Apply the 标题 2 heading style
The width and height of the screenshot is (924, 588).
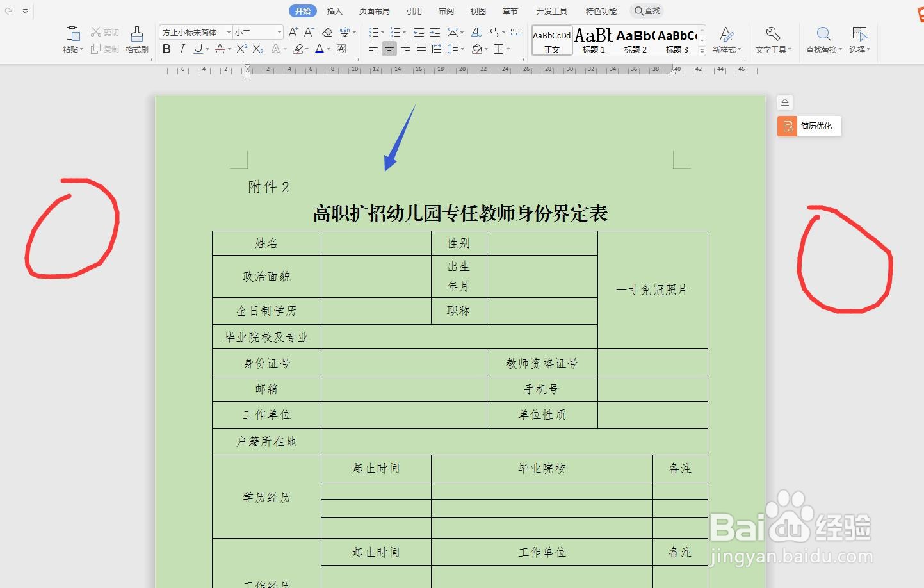[635, 41]
